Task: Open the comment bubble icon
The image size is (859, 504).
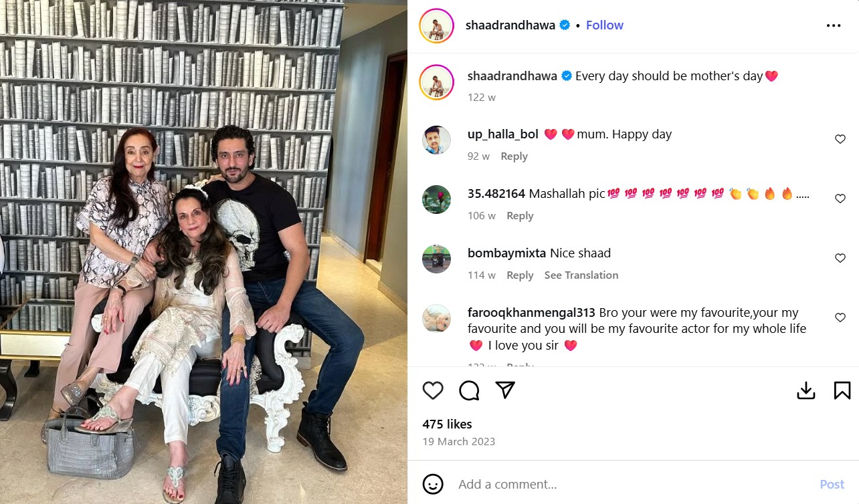Action: point(469,390)
